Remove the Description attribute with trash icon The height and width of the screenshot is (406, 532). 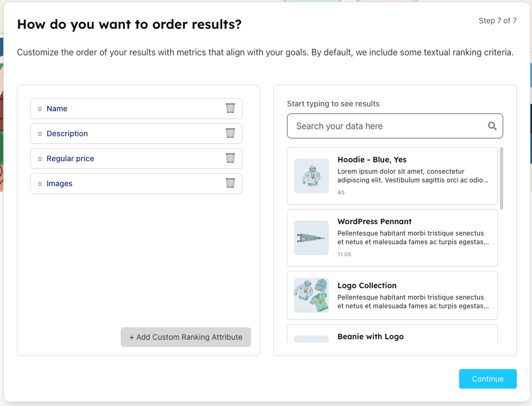pyautogui.click(x=230, y=134)
